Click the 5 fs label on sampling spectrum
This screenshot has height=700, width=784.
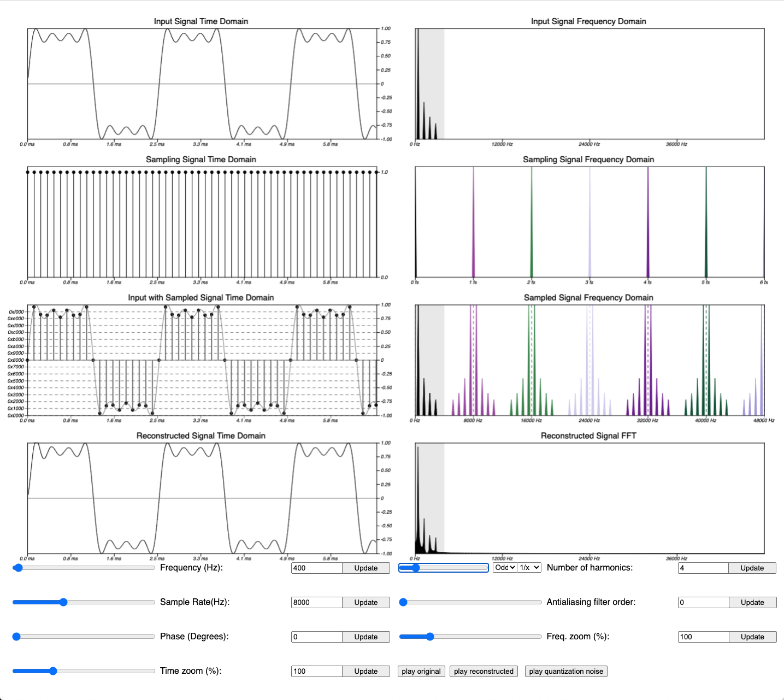[706, 283]
